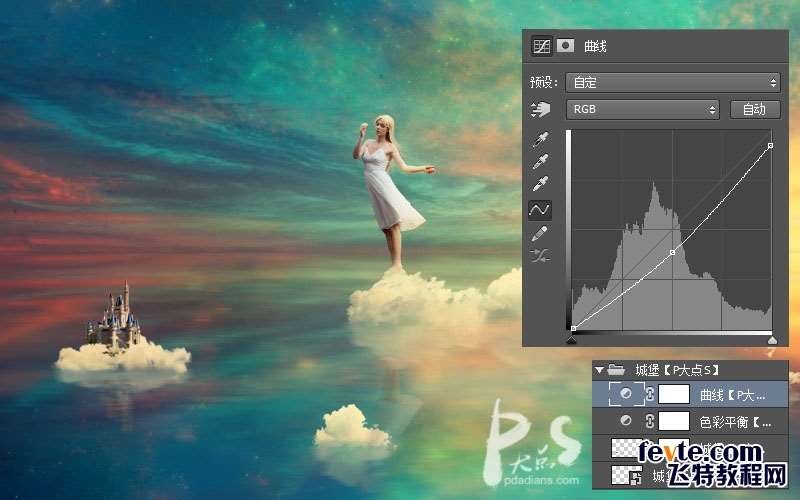800x500 pixels.
Task: Pick the white point eyedropper
Action: (x=540, y=184)
